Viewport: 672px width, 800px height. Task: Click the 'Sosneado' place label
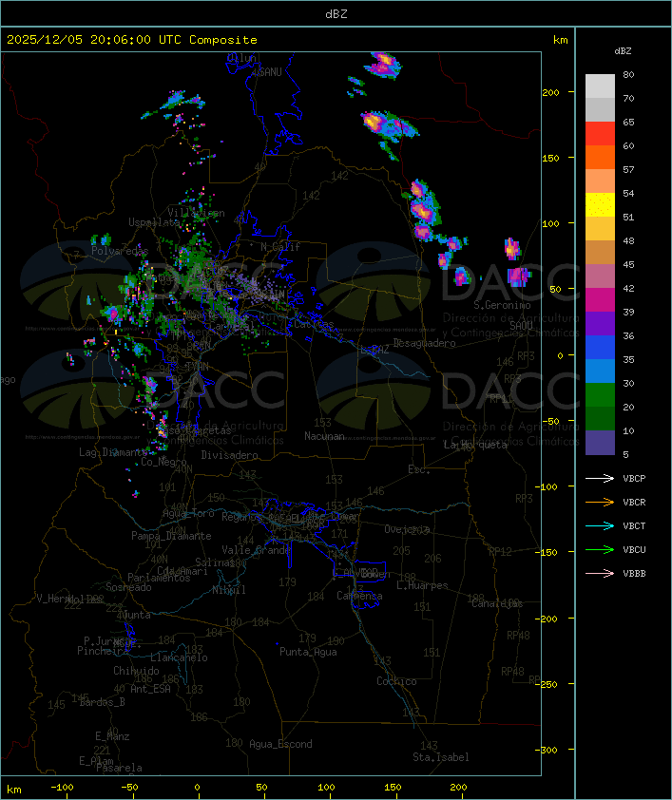(128, 588)
